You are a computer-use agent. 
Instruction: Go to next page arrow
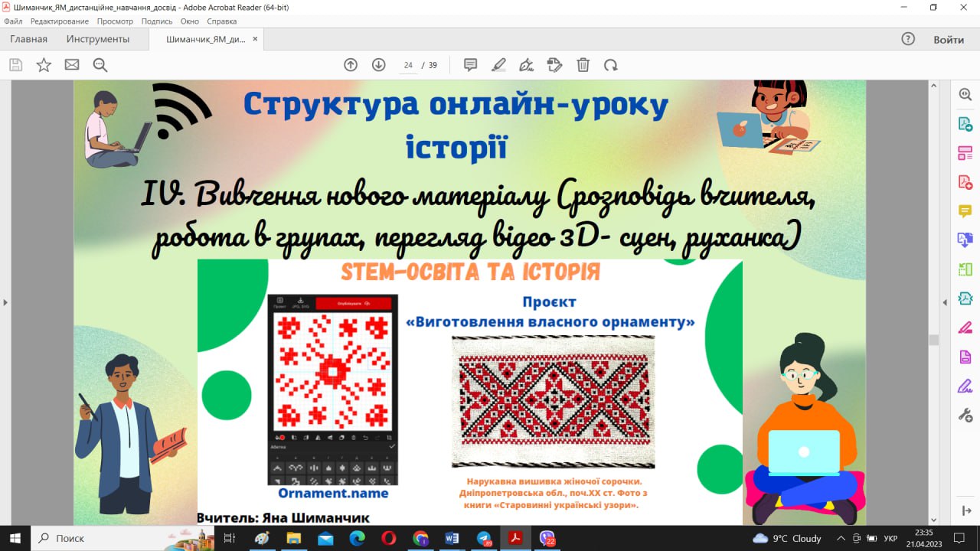click(x=378, y=65)
